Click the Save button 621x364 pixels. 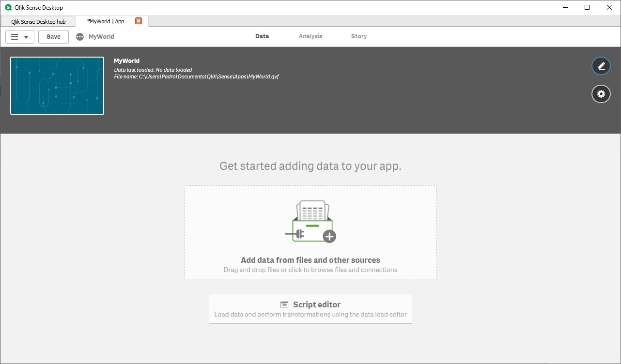pos(53,37)
